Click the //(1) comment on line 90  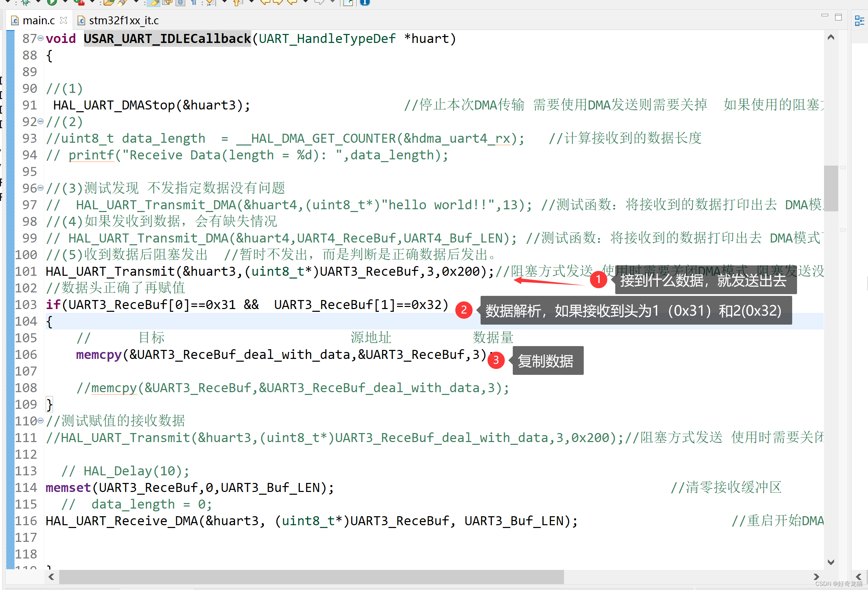tap(64, 89)
